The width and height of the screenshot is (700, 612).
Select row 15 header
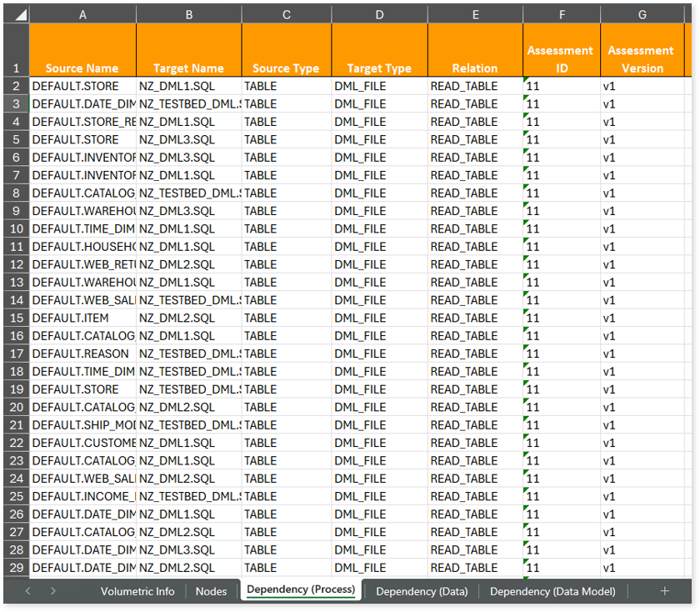tap(16, 318)
